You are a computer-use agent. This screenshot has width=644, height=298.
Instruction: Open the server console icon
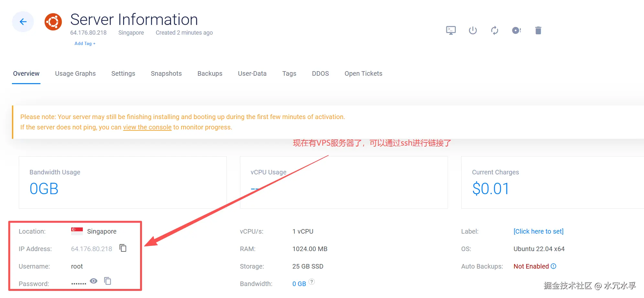tap(451, 30)
